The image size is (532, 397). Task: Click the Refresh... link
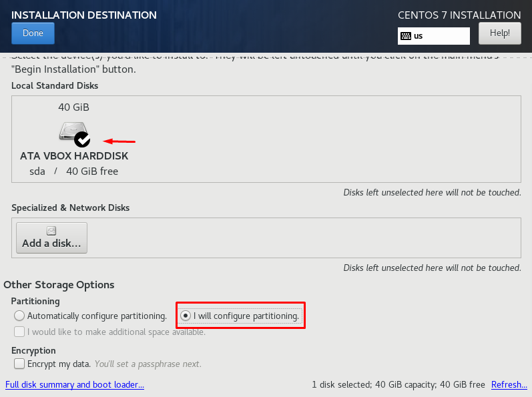[509, 384]
